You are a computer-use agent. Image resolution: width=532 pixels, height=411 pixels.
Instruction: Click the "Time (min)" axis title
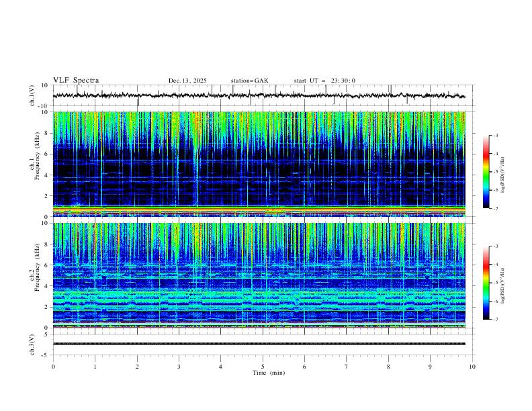point(269,373)
